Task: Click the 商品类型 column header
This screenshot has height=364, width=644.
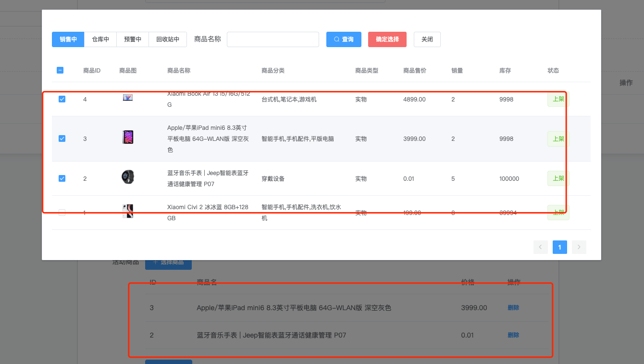Action: point(367,71)
